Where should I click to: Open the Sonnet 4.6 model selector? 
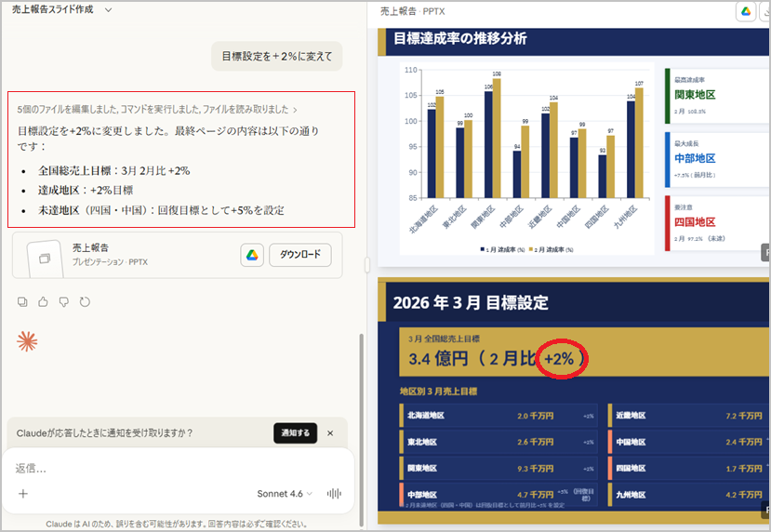(285, 494)
